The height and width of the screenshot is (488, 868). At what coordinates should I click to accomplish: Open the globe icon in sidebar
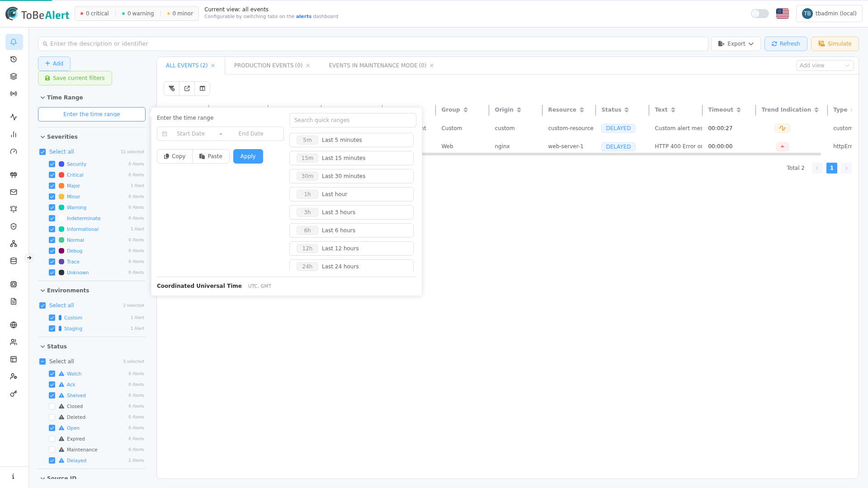pos(14,325)
